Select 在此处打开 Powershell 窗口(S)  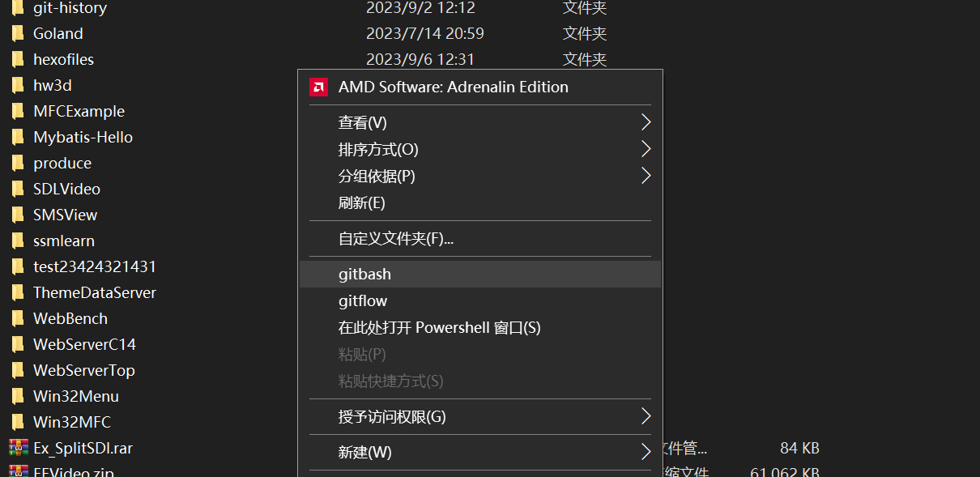[x=439, y=328]
